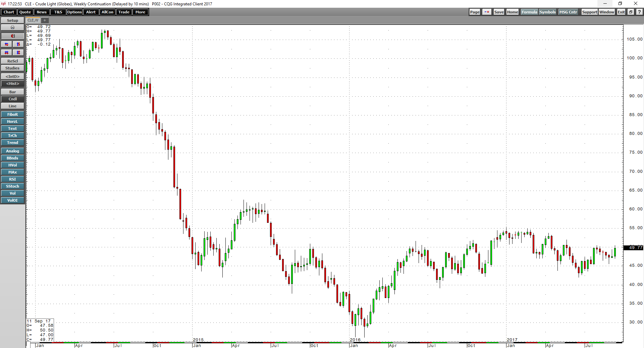Toggle Cndl candlestick chart mode

click(12, 99)
